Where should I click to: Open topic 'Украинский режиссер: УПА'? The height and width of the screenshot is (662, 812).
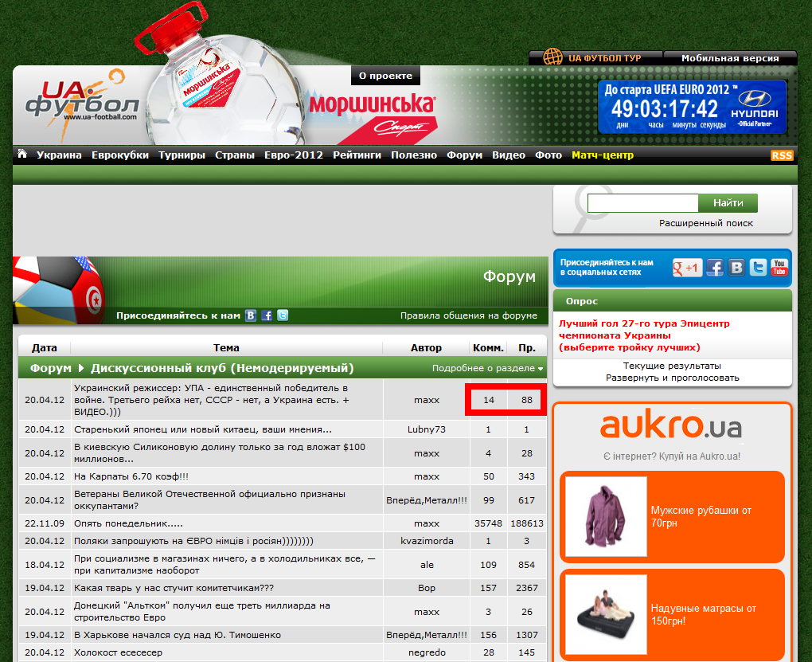tap(211, 400)
